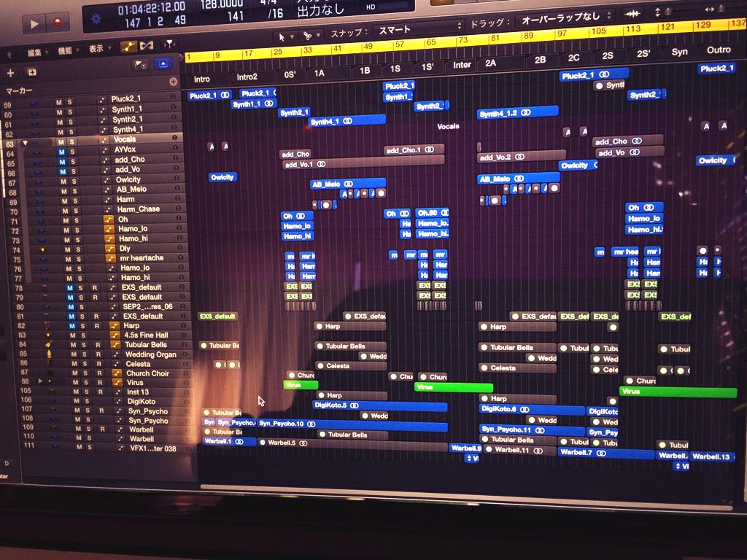Screen dimensions: 747x560
Task: Click the waveform zoom icon
Action: click(632, 14)
